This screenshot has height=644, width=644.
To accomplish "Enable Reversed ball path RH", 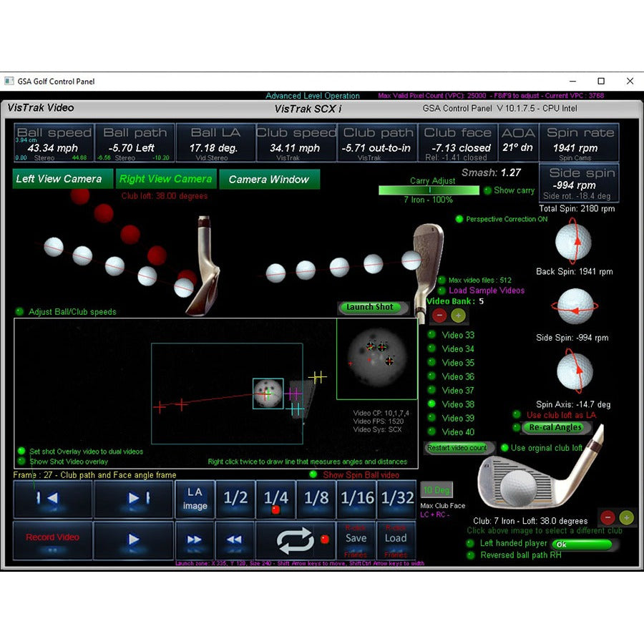I will (x=470, y=555).
